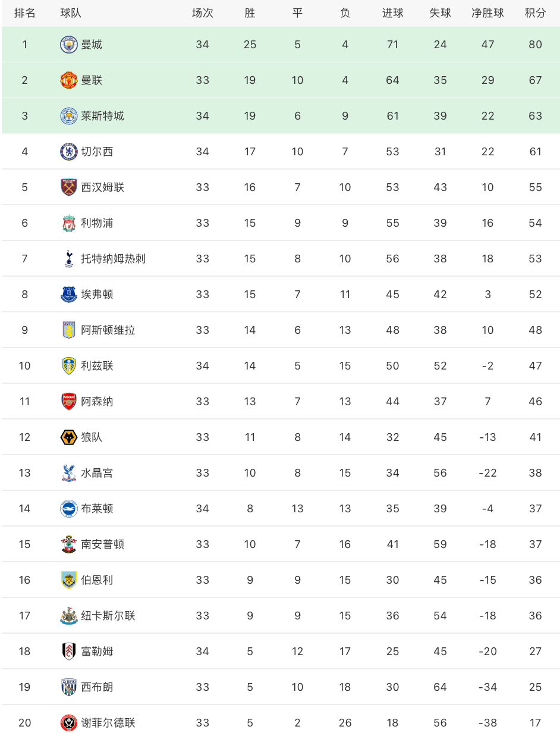Click the Arsenal (阿森纳) cannon crest
Screen dimensions: 560x739
[x=69, y=402]
